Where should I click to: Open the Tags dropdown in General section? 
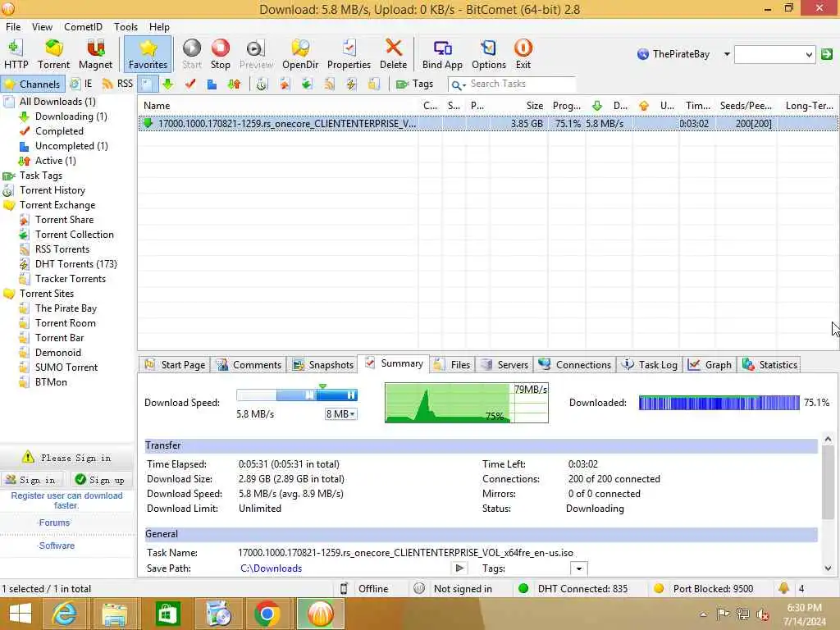(578, 568)
